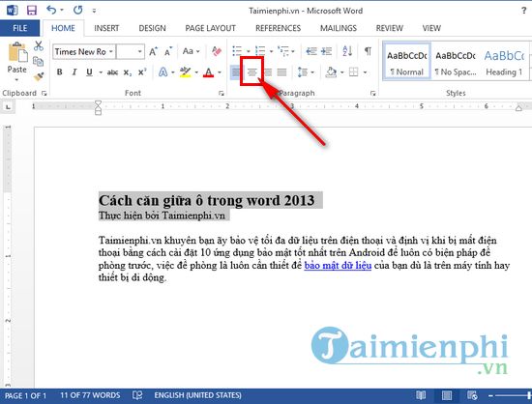The height and width of the screenshot is (404, 532).
Task: Apply a numbered list
Action: click(260, 51)
